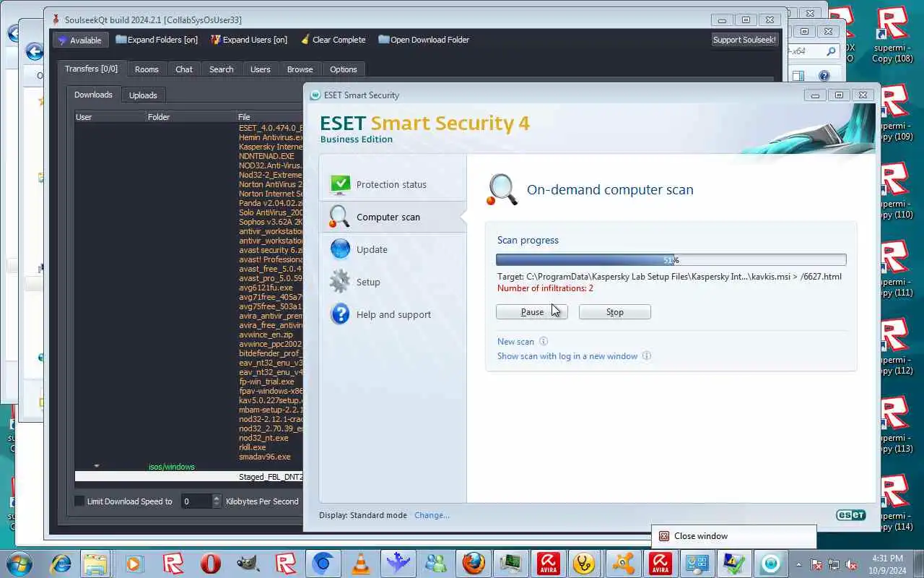Enable the Limit Download Speed checkbox
The height and width of the screenshot is (578, 924).
coord(79,501)
